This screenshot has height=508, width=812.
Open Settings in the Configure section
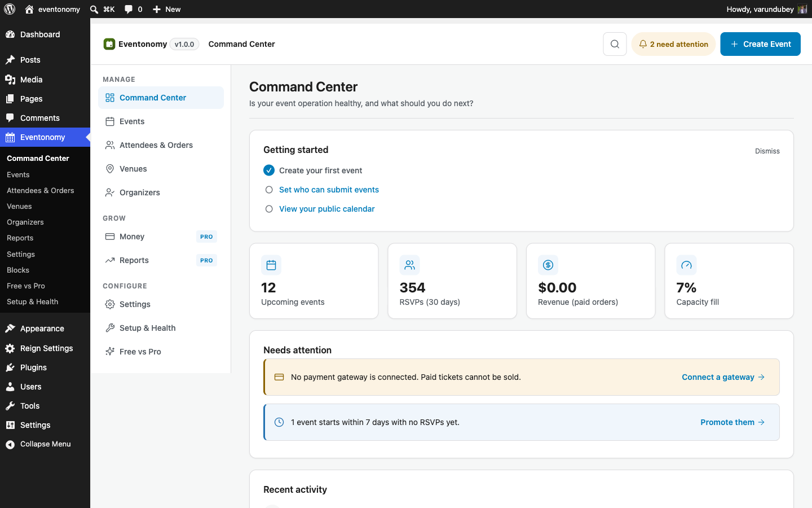tap(161, 304)
